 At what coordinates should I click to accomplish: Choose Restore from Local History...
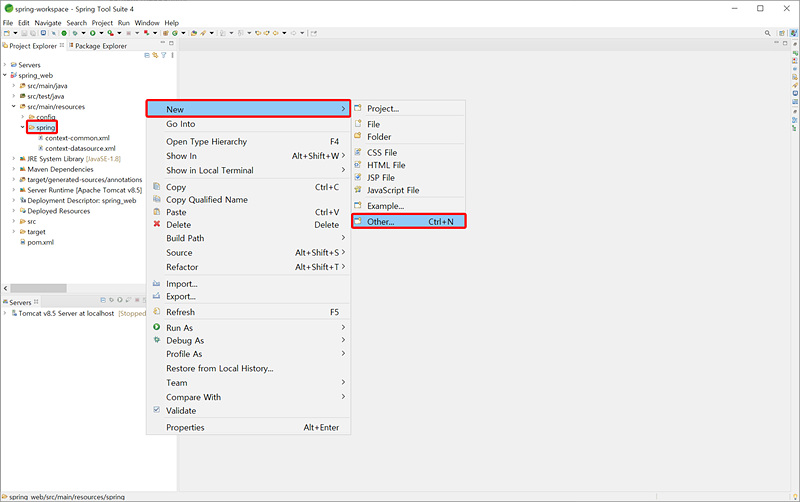coord(248,368)
